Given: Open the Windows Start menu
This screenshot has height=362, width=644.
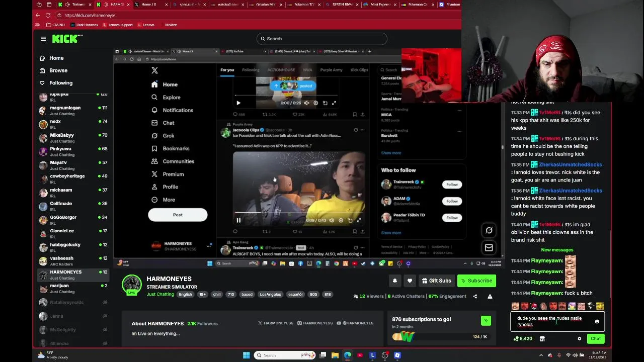Looking at the screenshot, I should click(247, 355).
